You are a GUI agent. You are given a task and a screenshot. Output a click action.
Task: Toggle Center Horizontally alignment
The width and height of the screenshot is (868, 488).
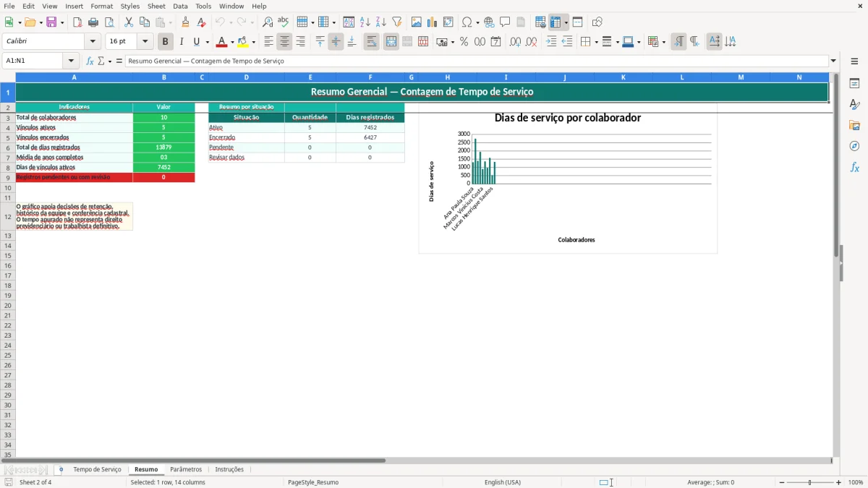[x=284, y=42]
